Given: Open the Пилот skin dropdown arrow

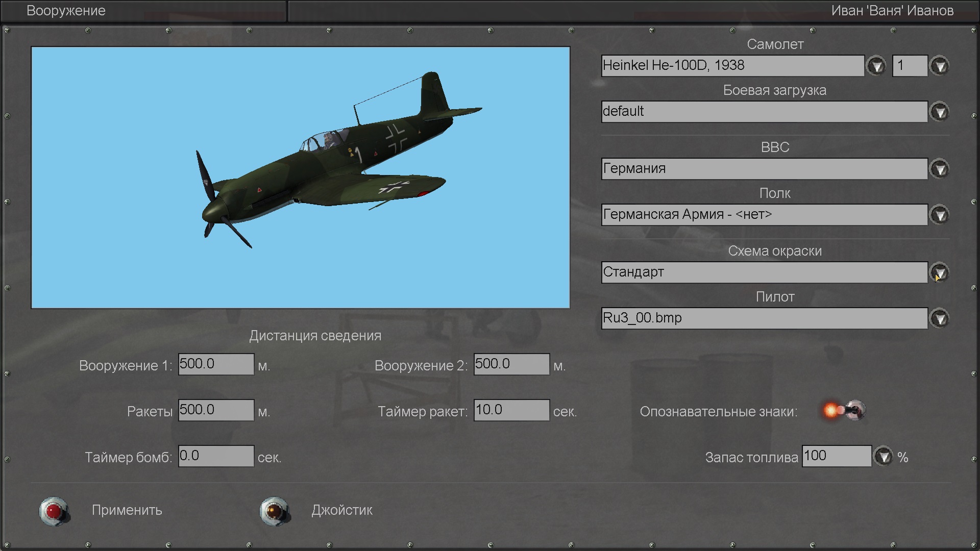Looking at the screenshot, I should [x=939, y=318].
